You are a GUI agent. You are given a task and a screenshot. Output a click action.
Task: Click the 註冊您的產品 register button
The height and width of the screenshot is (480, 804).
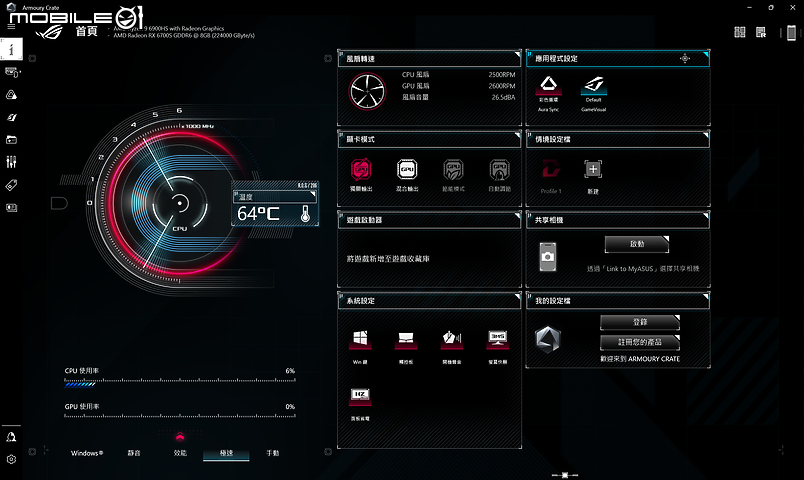click(x=640, y=342)
